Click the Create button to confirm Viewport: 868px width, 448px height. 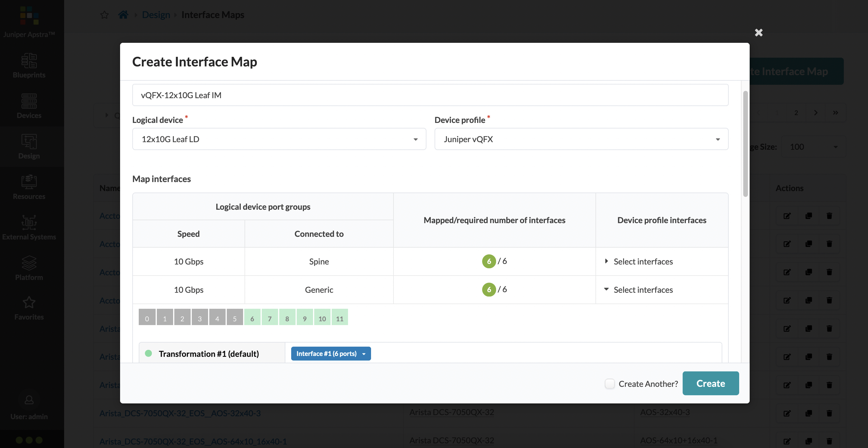710,383
